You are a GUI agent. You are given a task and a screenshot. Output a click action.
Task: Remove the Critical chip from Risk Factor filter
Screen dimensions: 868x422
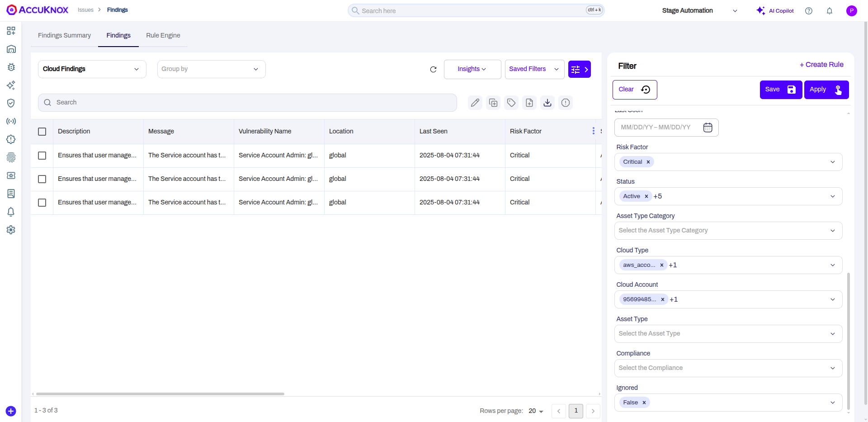point(648,161)
